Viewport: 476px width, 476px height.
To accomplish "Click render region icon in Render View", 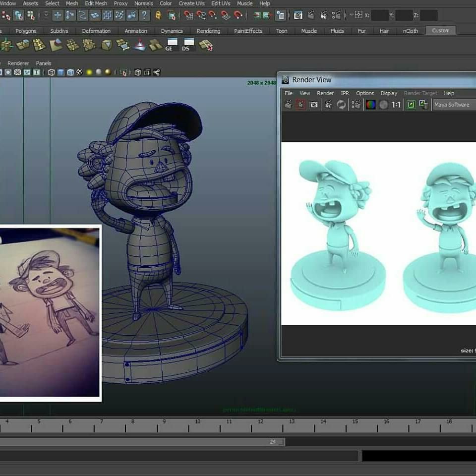I will point(300,105).
